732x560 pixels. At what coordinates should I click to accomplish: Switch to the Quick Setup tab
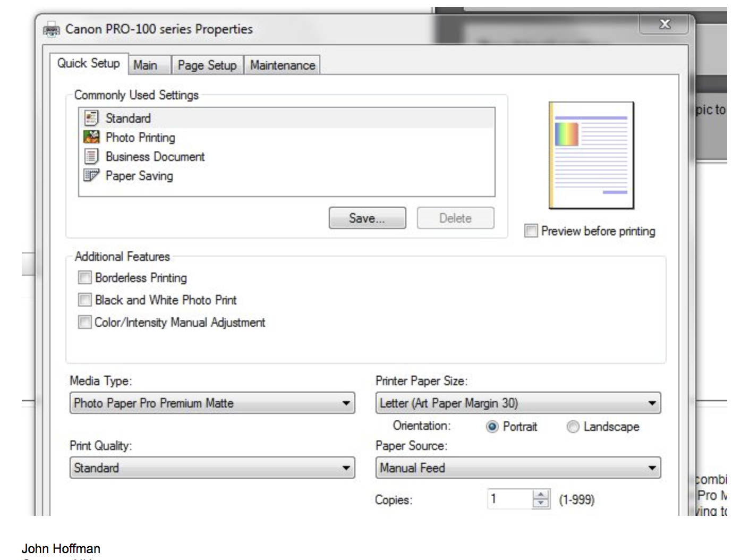(x=89, y=63)
